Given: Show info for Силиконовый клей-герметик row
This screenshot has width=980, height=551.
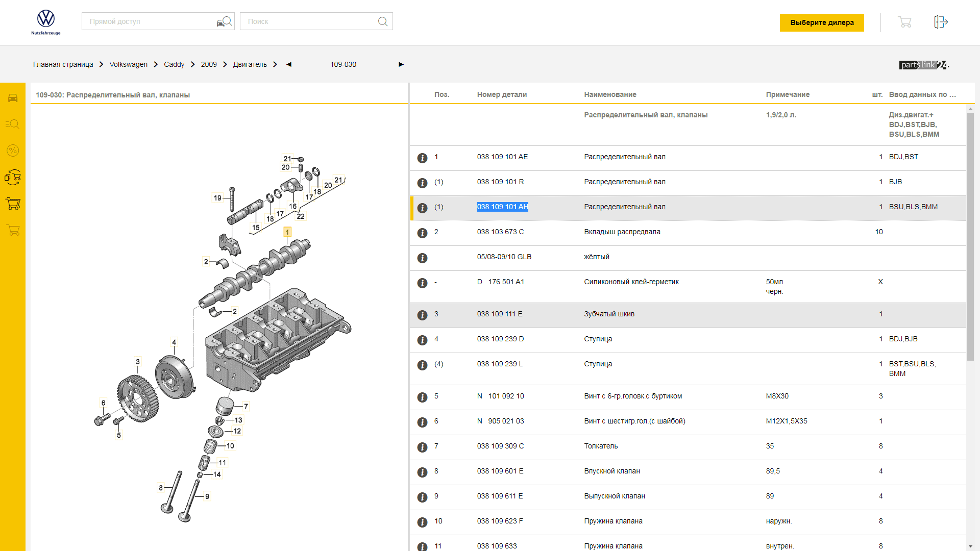Looking at the screenshot, I should pos(422,283).
